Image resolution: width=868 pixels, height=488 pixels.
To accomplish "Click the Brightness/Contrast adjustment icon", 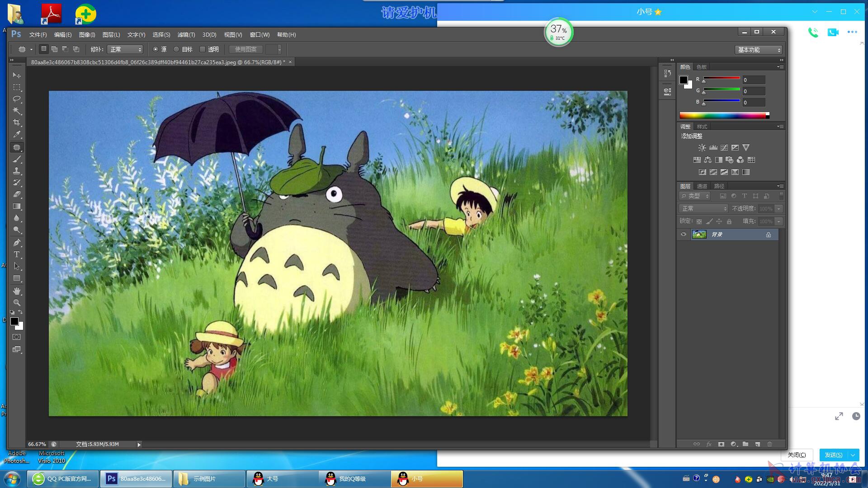I will [x=702, y=148].
